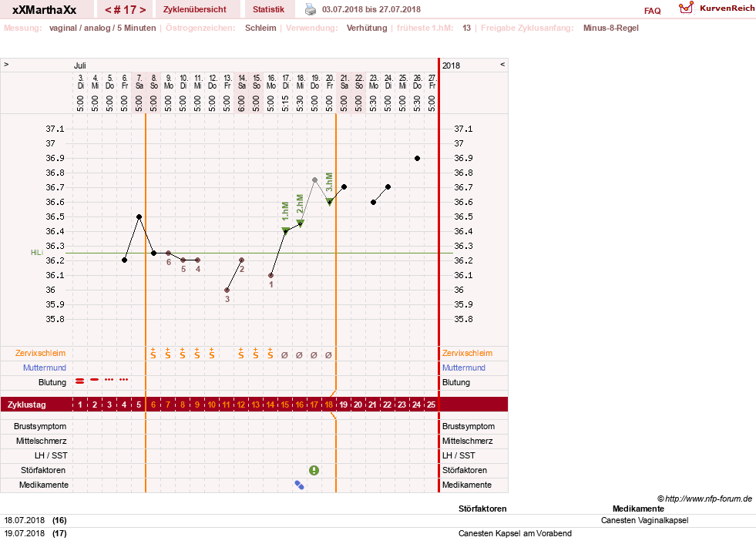Click the xXMarthaXx username header

pos(45,10)
